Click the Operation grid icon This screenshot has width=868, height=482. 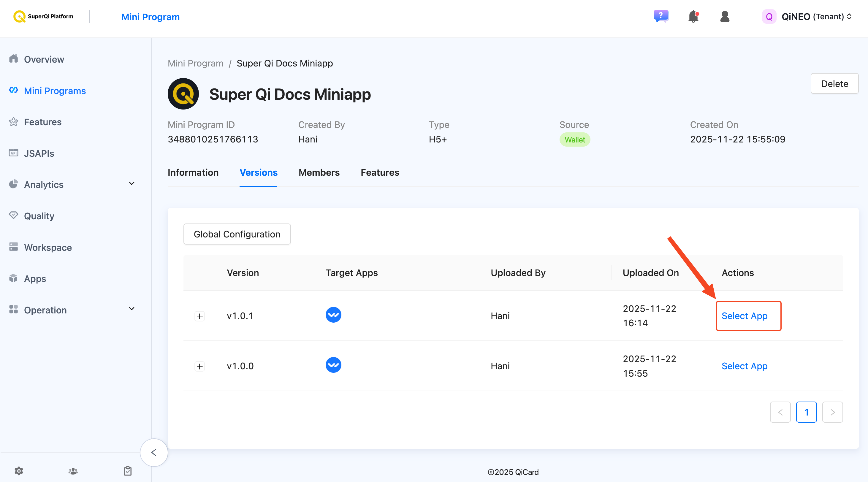13,309
